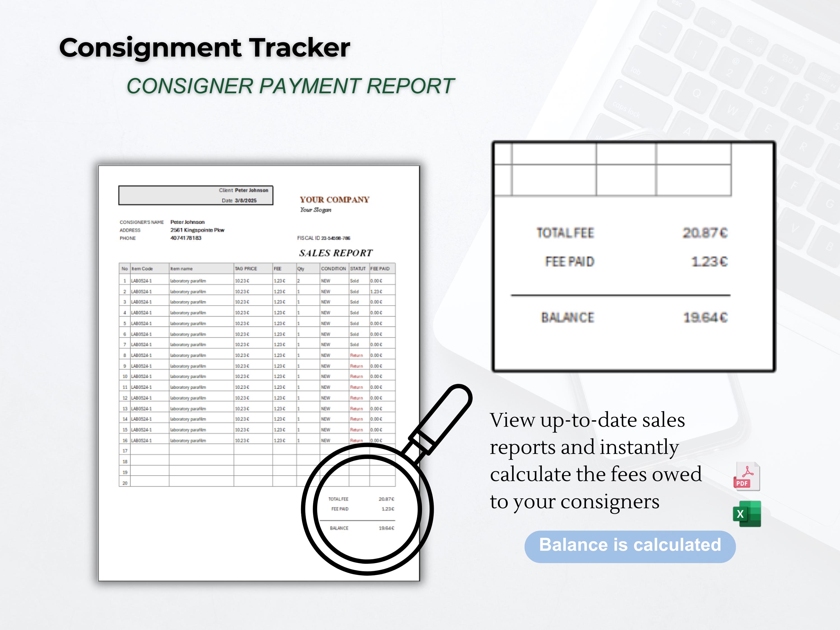The height and width of the screenshot is (630, 840).
Task: Click the 'YOUR COMPANY' heading on the report
Action: coord(334,200)
